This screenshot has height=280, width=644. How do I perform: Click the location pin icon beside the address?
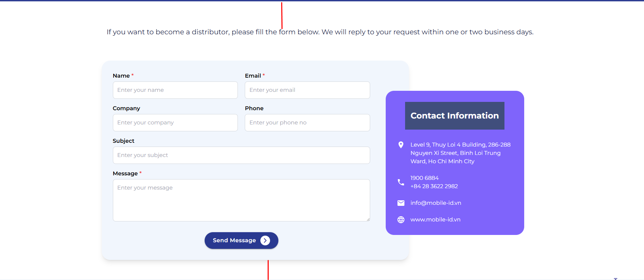pos(401,145)
